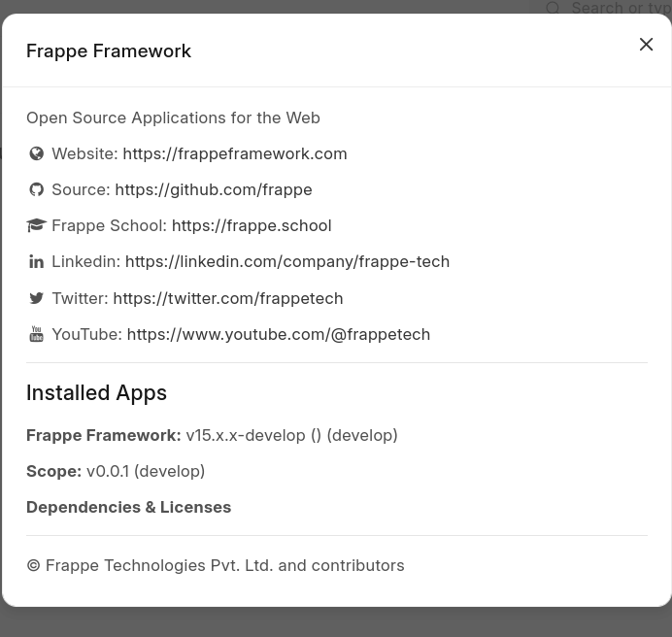Follow the twitter.com/frappetech link
This screenshot has height=637, width=672.
[228, 298]
